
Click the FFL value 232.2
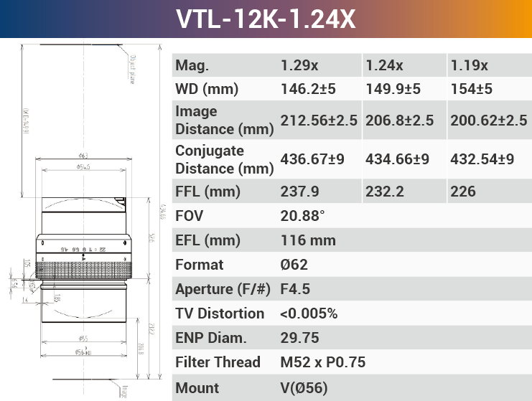point(386,192)
